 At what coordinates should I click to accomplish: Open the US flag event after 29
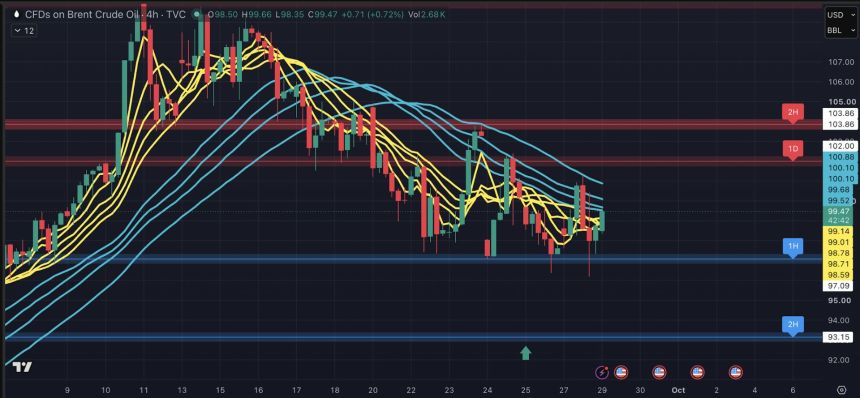tap(621, 373)
